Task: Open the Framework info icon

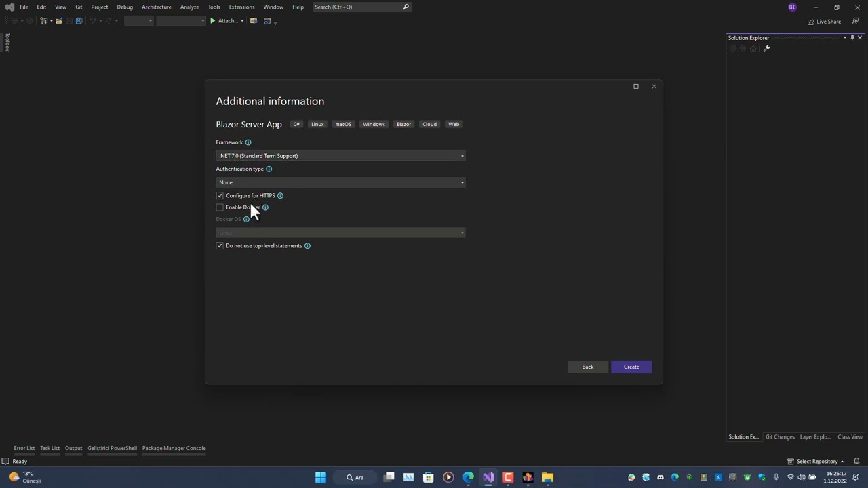Action: 248,142
